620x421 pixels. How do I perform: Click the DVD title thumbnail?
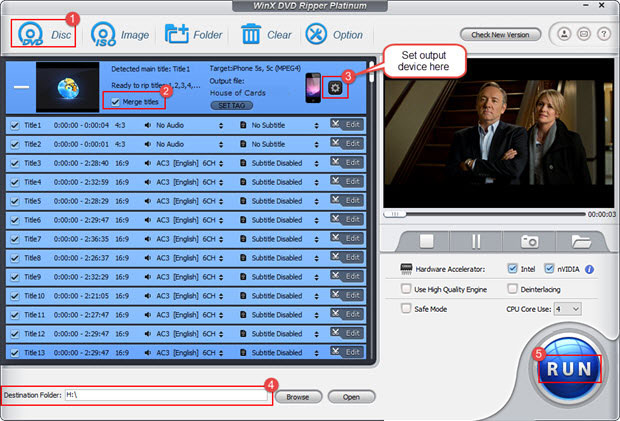pyautogui.click(x=68, y=87)
